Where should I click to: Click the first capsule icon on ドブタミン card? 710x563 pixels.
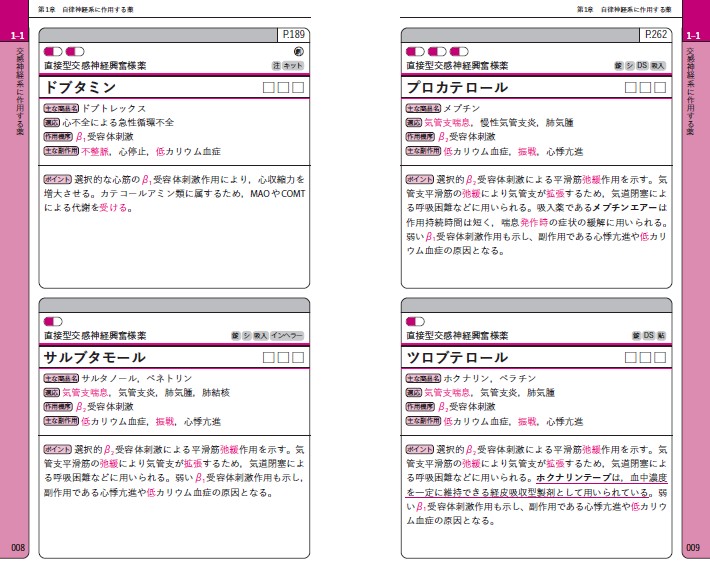(53, 50)
